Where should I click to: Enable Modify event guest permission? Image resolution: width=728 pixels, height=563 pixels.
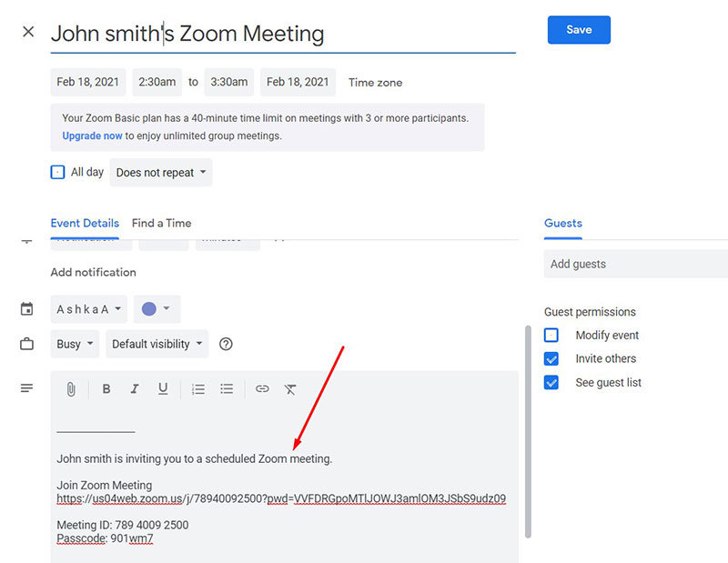(x=551, y=335)
